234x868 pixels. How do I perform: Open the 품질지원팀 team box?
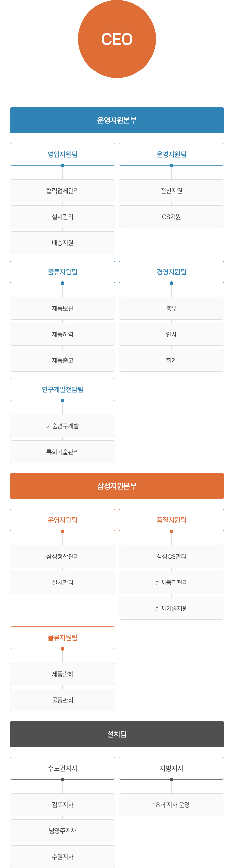tap(171, 520)
